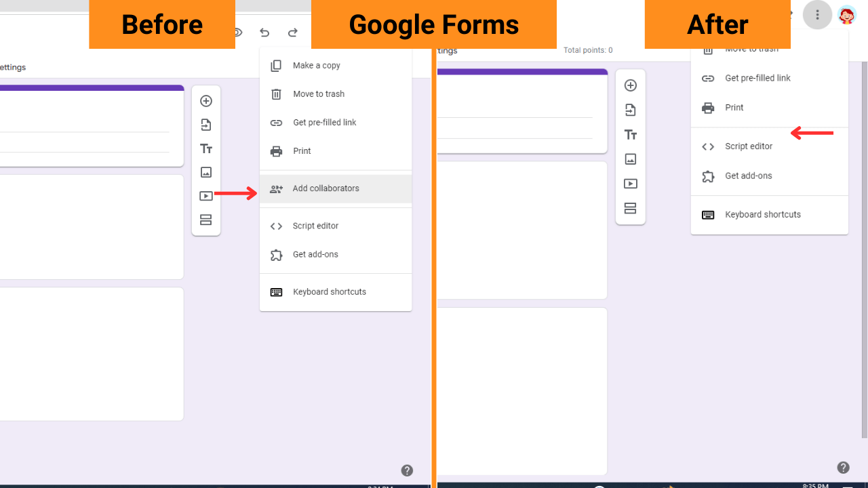Screen dimensions: 868x488
Task: Open Keyboard shortcuts
Action: pos(330,291)
